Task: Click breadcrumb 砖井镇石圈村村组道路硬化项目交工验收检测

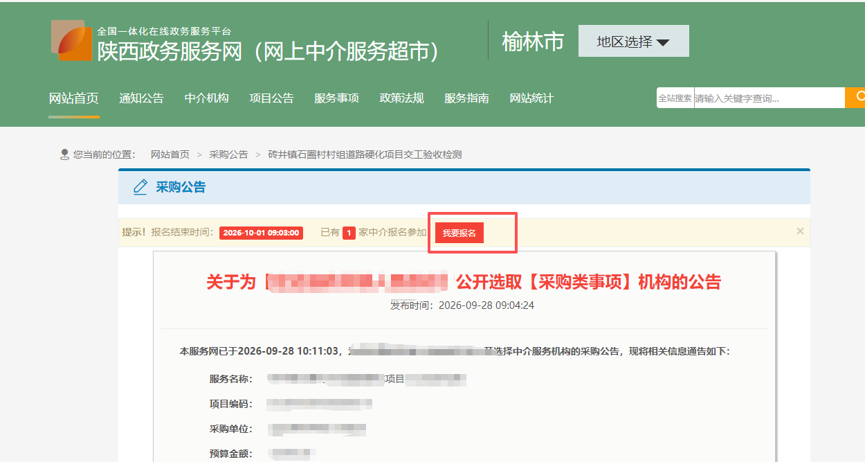Action: (365, 155)
